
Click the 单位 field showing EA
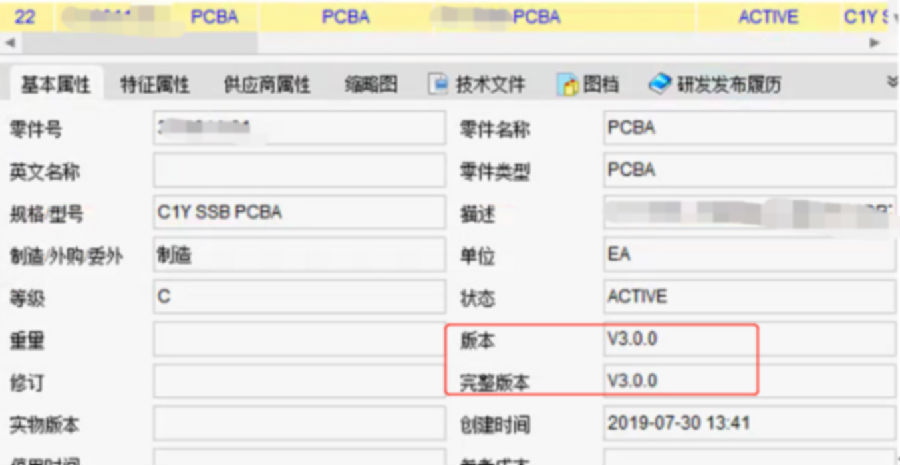(749, 255)
